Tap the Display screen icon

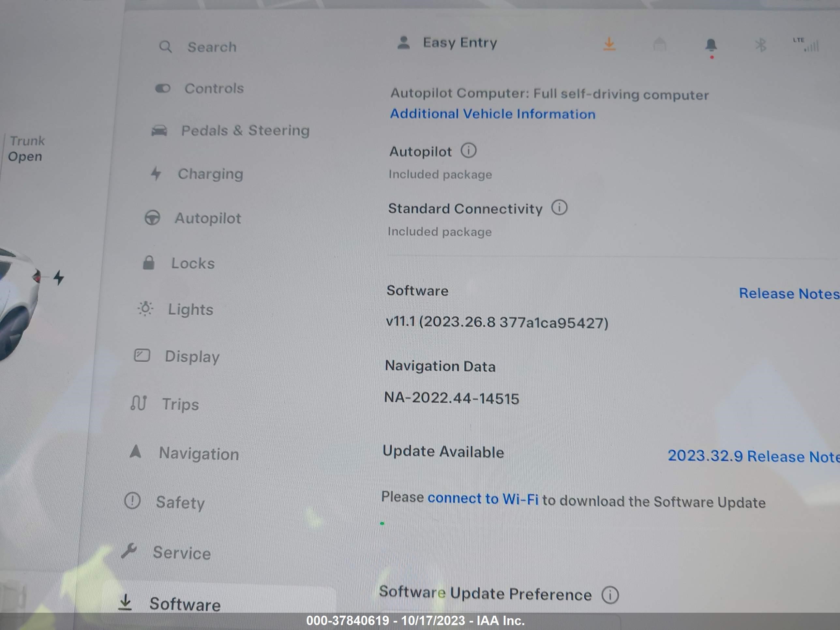(x=142, y=356)
